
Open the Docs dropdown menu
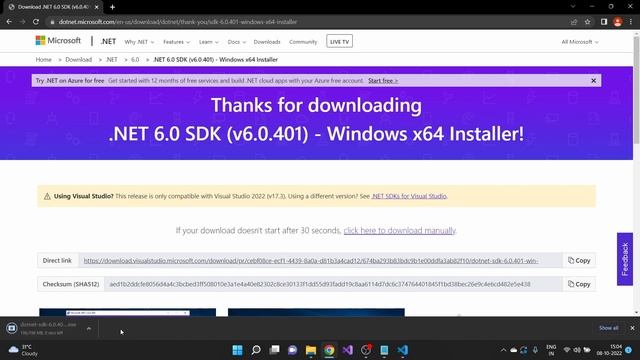click(x=237, y=42)
